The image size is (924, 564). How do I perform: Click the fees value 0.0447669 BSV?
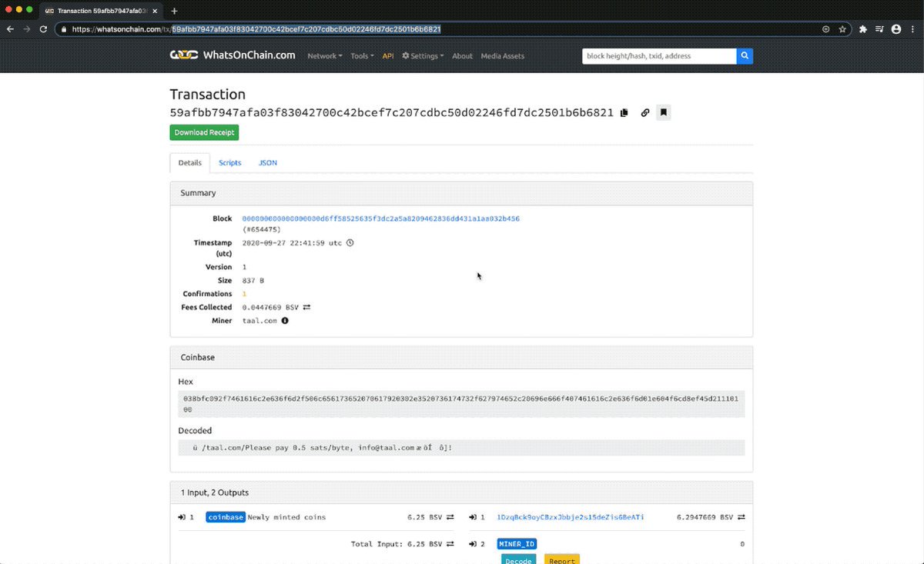click(270, 307)
